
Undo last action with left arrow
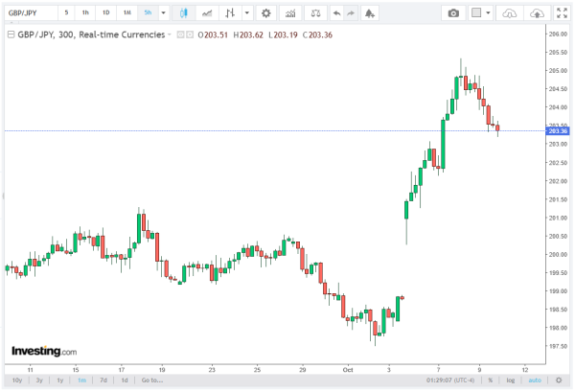tap(336, 12)
